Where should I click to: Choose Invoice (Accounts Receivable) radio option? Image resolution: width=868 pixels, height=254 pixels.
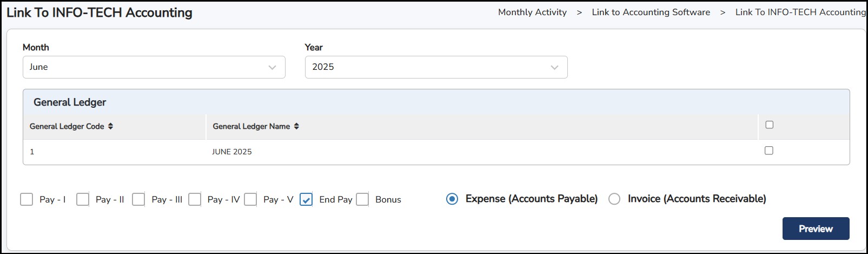[614, 199]
